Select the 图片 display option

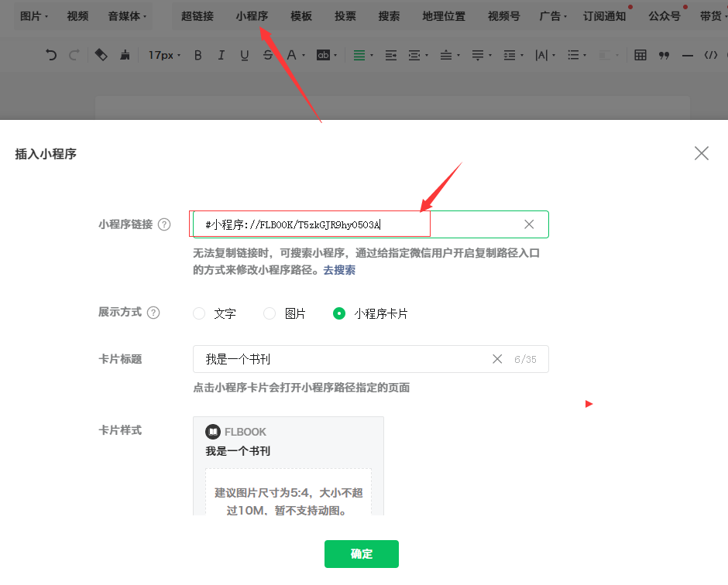270,313
